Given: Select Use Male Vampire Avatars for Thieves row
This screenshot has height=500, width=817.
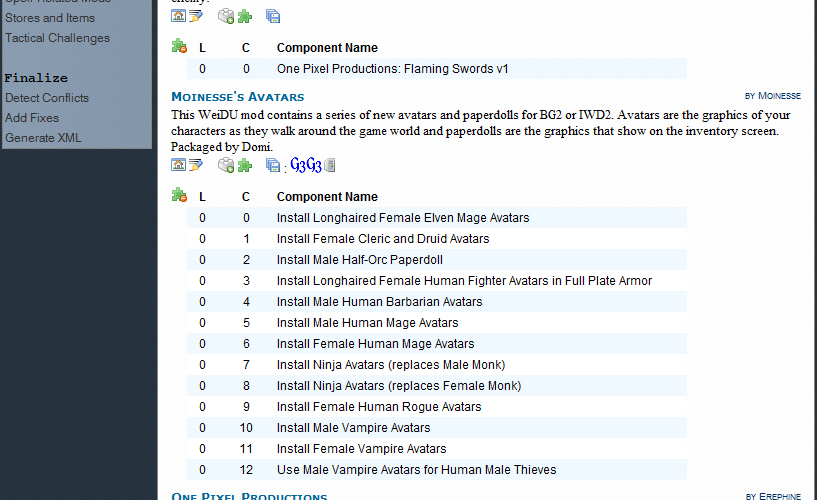Looking at the screenshot, I should [437, 470].
